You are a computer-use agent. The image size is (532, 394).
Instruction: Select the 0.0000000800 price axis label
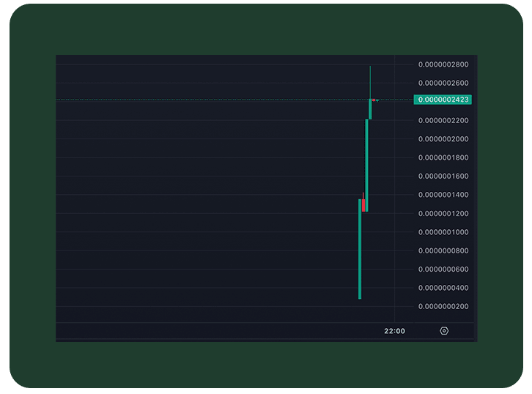pyautogui.click(x=443, y=250)
